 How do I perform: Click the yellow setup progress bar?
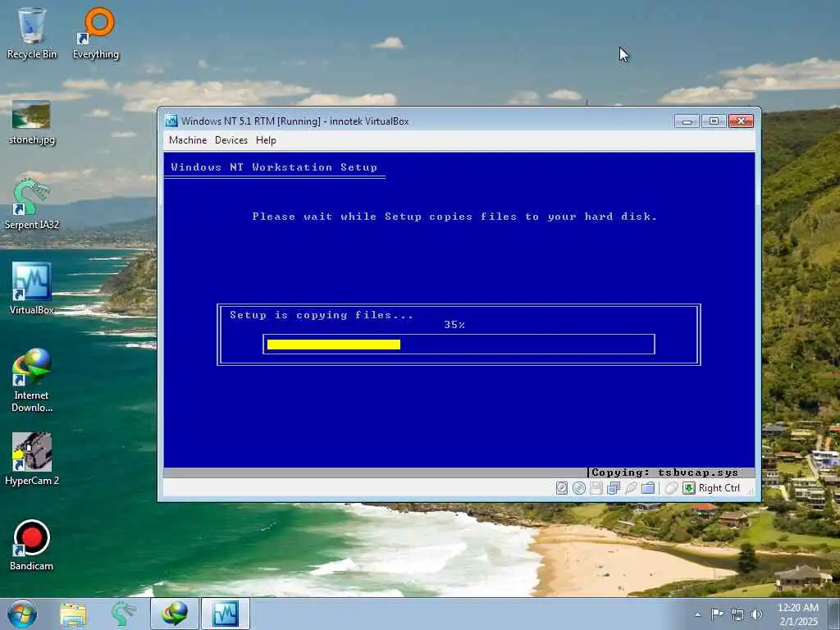click(x=334, y=345)
